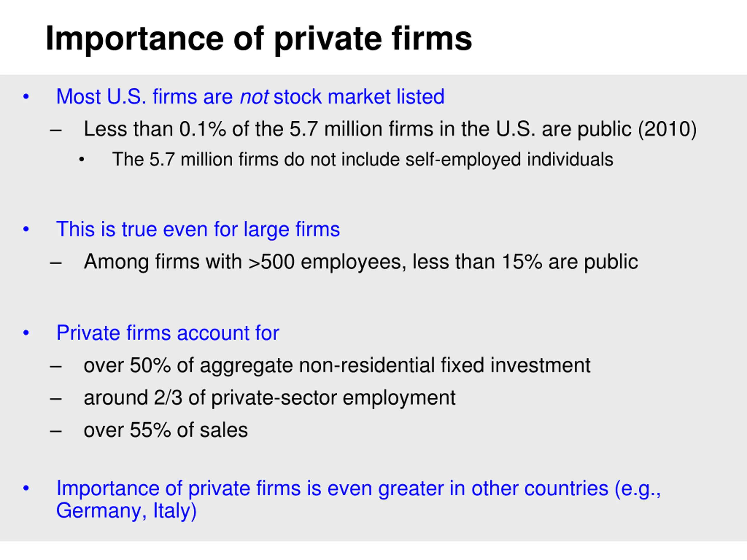Click the "15%" figure in the large-firms line
The image size is (747, 560).
522,262
